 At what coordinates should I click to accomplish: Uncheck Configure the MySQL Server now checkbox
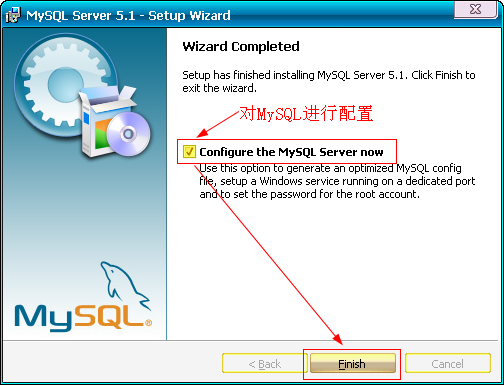coord(189,152)
